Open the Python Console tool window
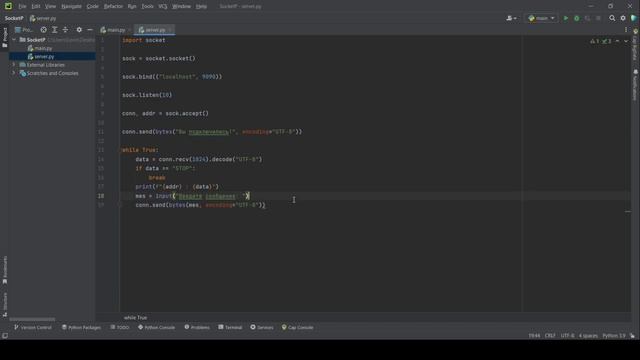The width and height of the screenshot is (640, 360). 156,327
